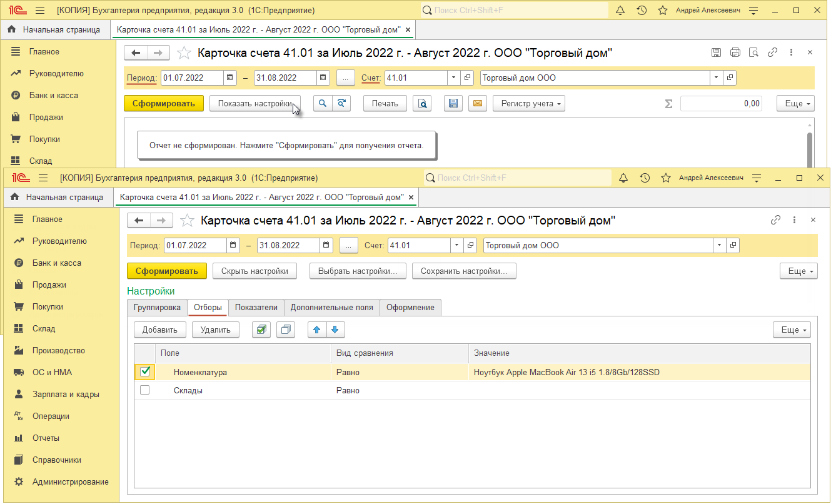Move the selected filter down with the arrow
831x504 pixels.
[335, 330]
